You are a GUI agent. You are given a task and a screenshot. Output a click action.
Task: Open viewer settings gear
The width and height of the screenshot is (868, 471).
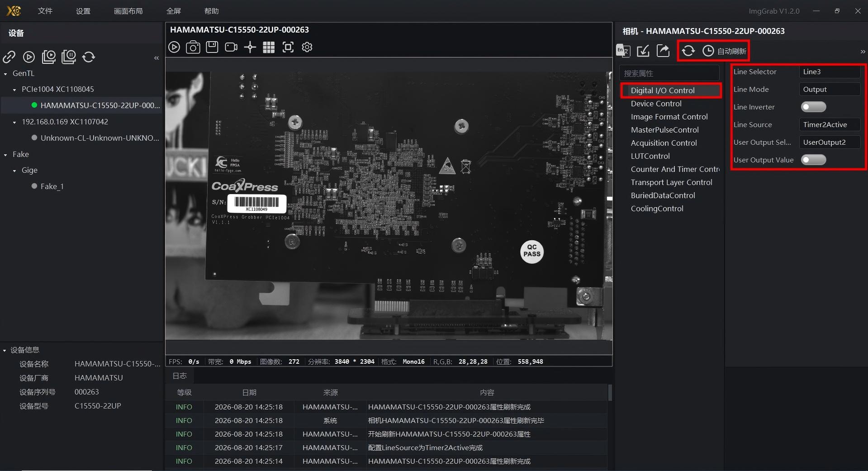click(x=307, y=47)
